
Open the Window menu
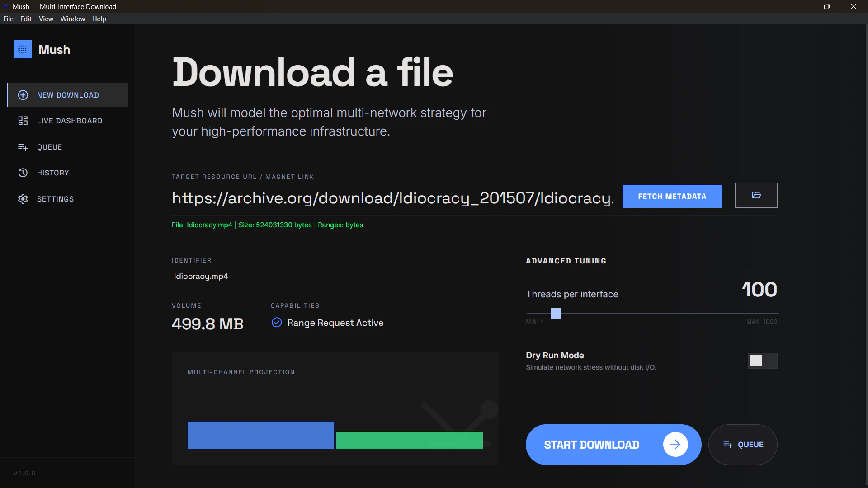pos(72,19)
